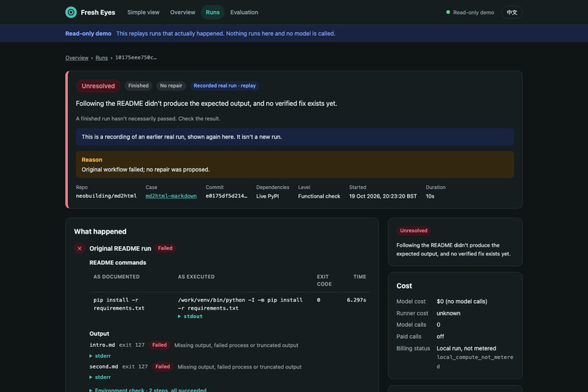Click the Original README run heading

point(120,248)
